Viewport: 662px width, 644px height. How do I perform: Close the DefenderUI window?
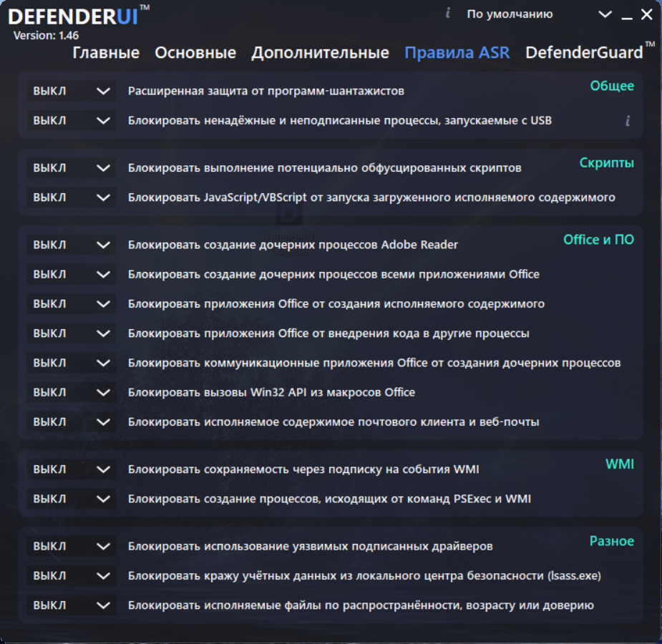(x=646, y=15)
